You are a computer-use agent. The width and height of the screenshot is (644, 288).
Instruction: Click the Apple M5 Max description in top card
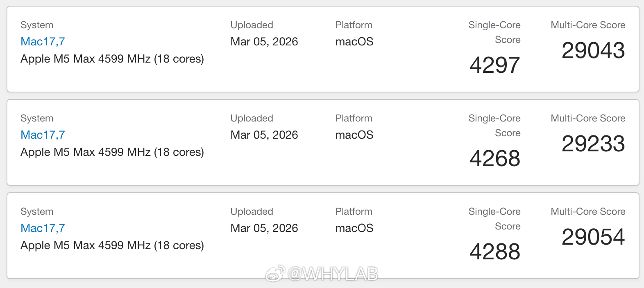tap(112, 59)
